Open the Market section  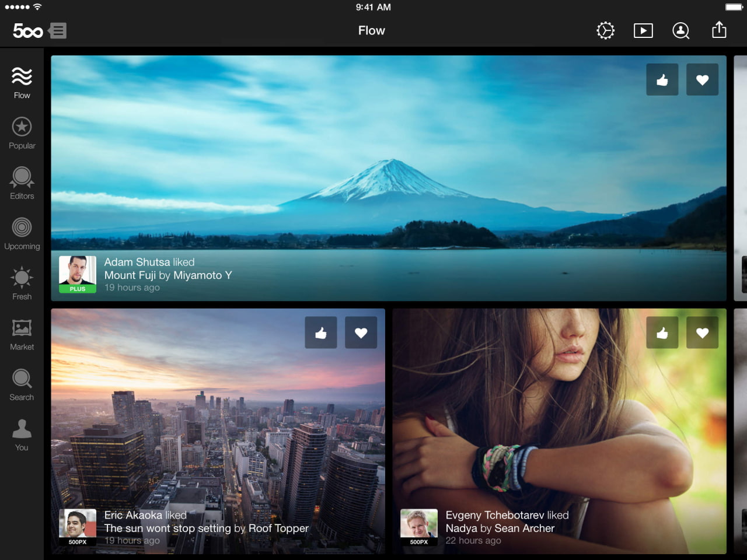(x=21, y=332)
